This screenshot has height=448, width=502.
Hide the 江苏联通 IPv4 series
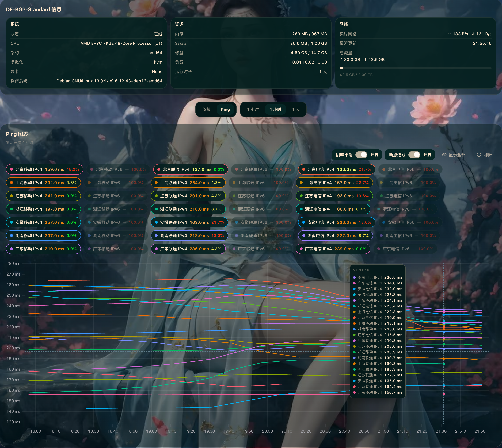pyautogui.click(x=188, y=196)
